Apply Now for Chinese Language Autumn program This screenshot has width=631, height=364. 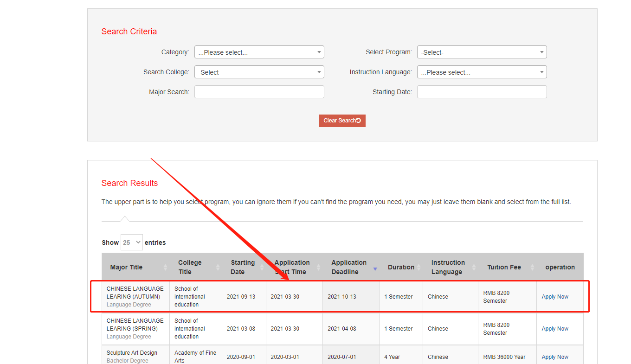pyautogui.click(x=555, y=297)
